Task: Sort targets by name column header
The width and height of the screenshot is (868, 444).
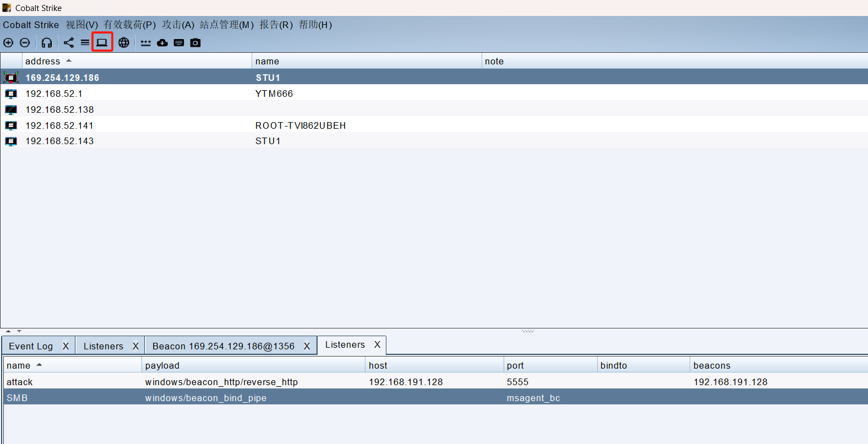Action: tap(367, 61)
